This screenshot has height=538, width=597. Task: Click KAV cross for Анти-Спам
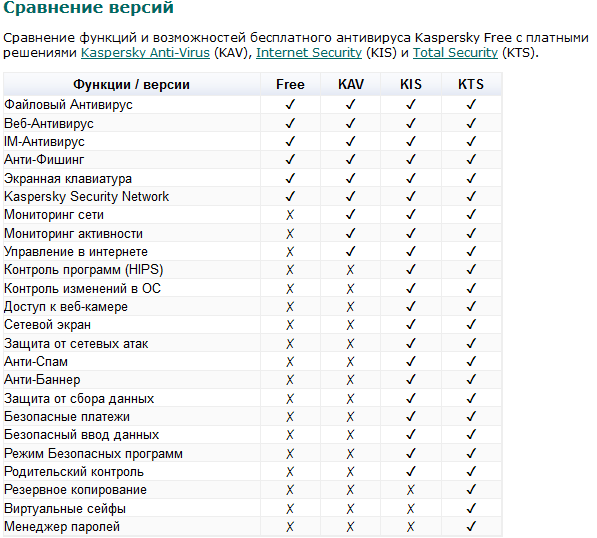point(350,362)
